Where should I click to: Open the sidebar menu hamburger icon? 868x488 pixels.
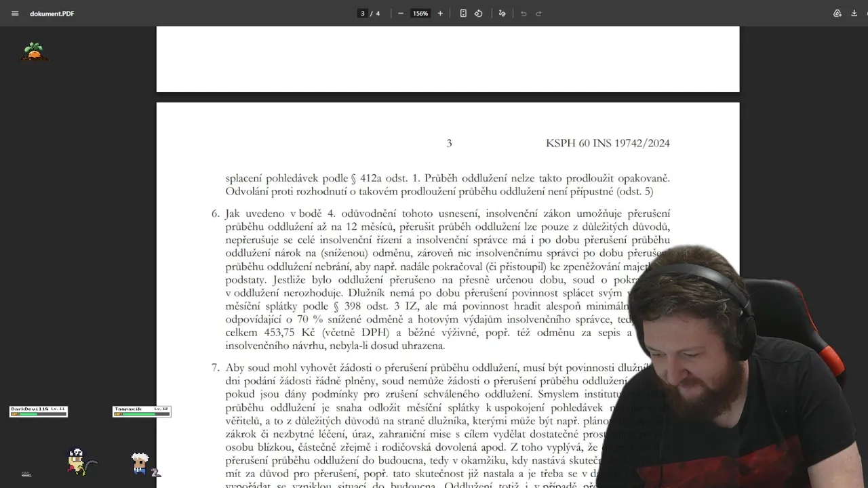[15, 14]
